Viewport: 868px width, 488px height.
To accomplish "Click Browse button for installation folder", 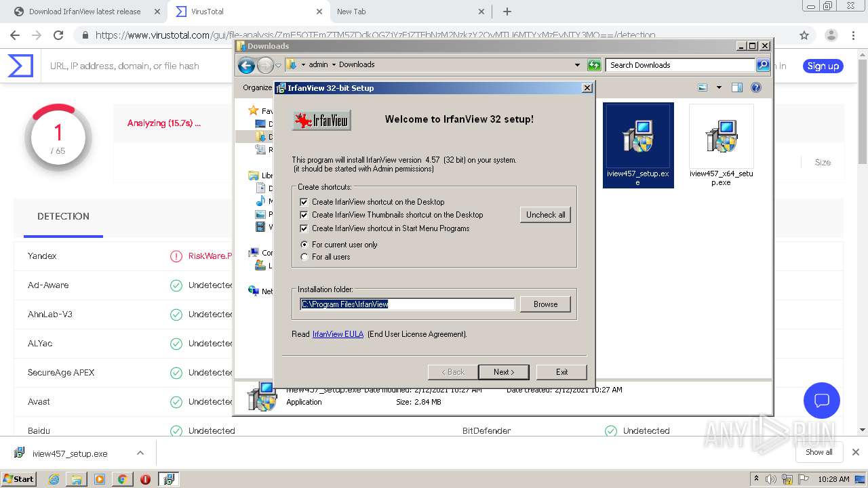I will 545,304.
